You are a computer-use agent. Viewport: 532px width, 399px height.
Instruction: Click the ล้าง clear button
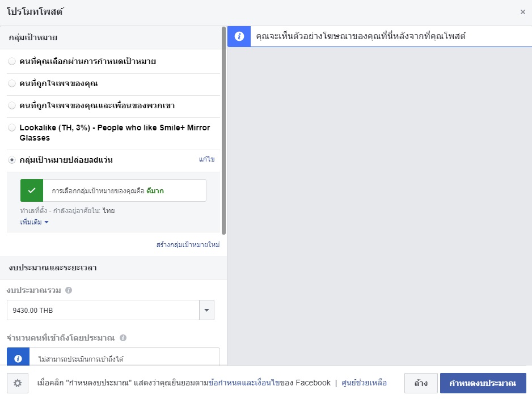(421, 383)
